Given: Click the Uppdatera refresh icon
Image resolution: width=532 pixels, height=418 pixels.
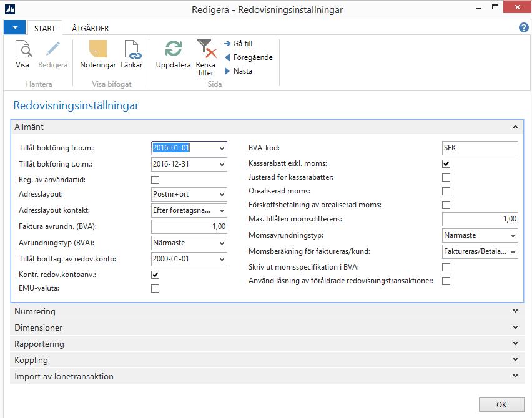Looking at the screenshot, I should (x=173, y=49).
